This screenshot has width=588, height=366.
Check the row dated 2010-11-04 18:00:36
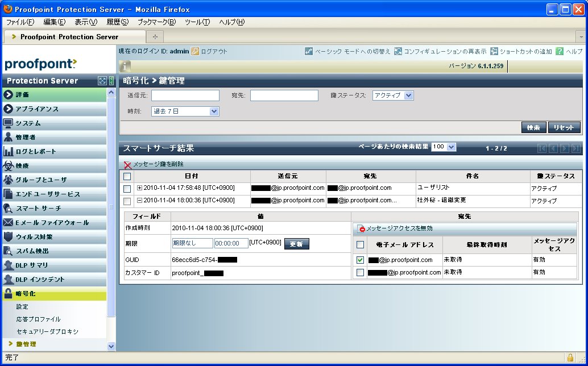tap(127, 202)
